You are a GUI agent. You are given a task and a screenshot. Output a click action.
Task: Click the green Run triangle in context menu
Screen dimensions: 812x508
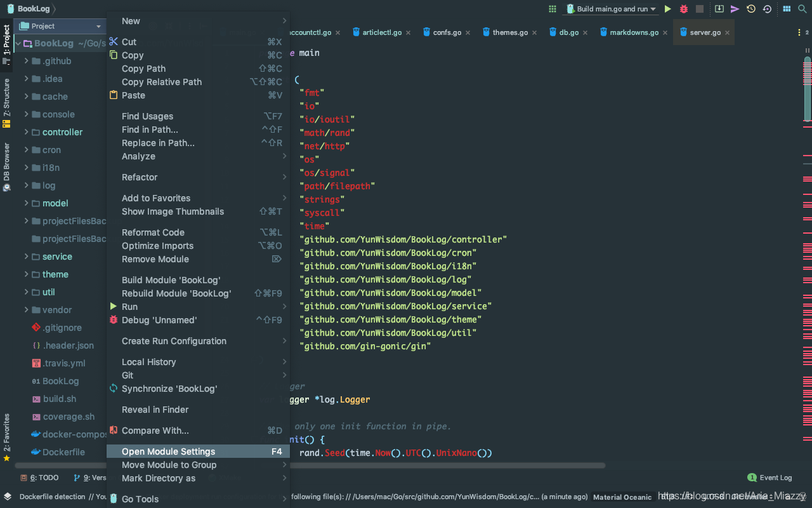tap(114, 307)
